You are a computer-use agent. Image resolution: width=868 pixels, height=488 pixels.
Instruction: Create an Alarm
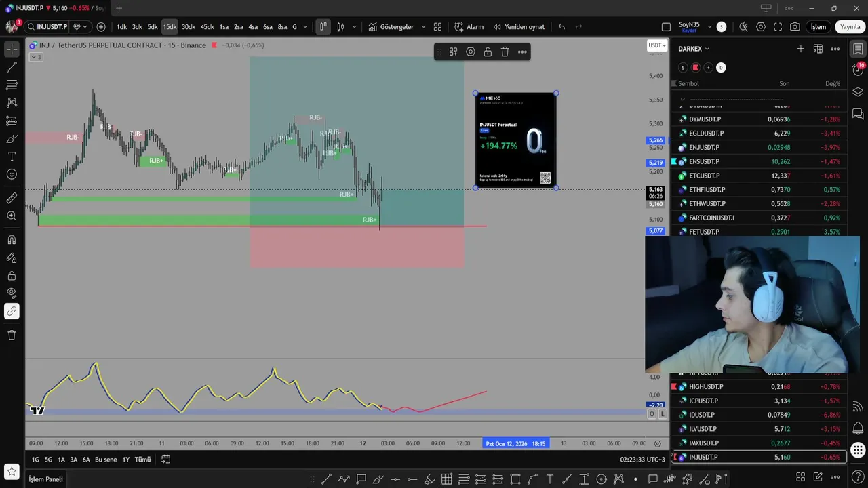click(469, 27)
